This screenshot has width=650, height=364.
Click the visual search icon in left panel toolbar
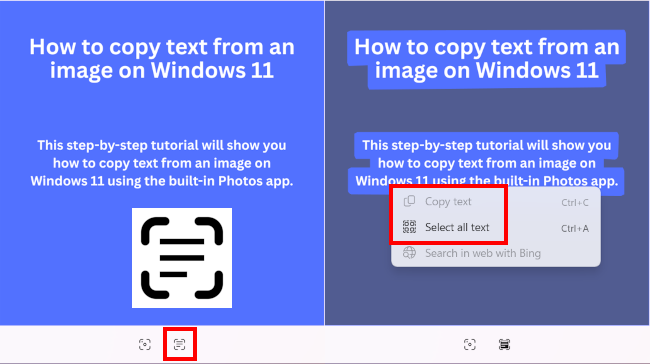[x=145, y=344]
